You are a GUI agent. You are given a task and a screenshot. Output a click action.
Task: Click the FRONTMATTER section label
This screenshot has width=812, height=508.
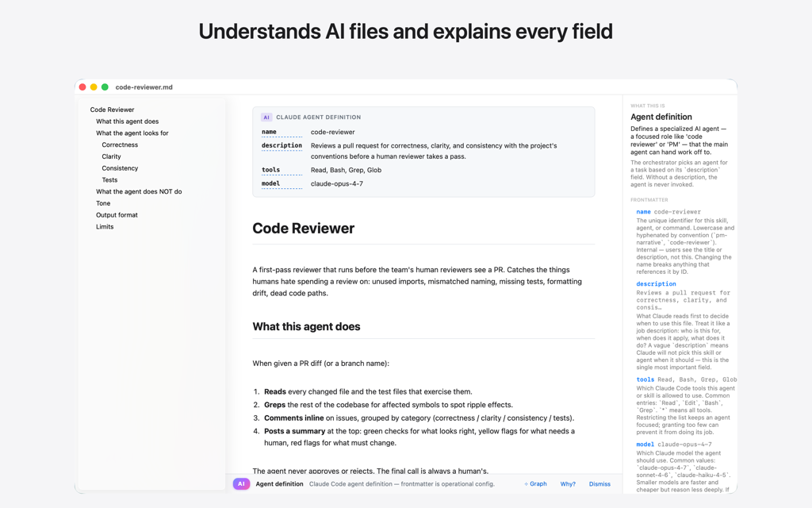[x=649, y=199]
